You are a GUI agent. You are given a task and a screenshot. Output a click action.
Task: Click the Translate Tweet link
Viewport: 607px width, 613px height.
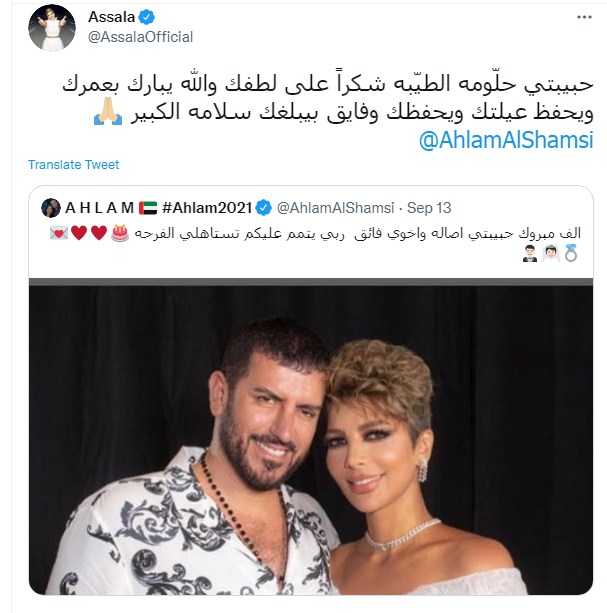(x=73, y=165)
